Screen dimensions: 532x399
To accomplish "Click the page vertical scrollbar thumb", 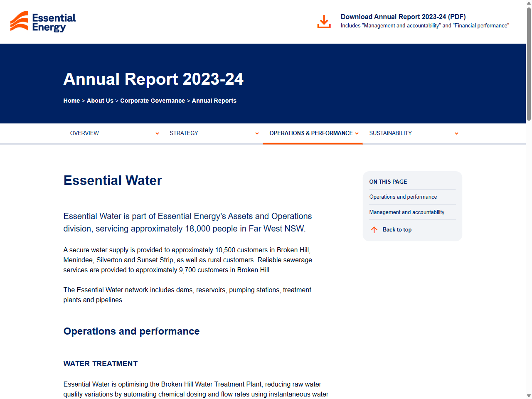I will click(x=529, y=64).
